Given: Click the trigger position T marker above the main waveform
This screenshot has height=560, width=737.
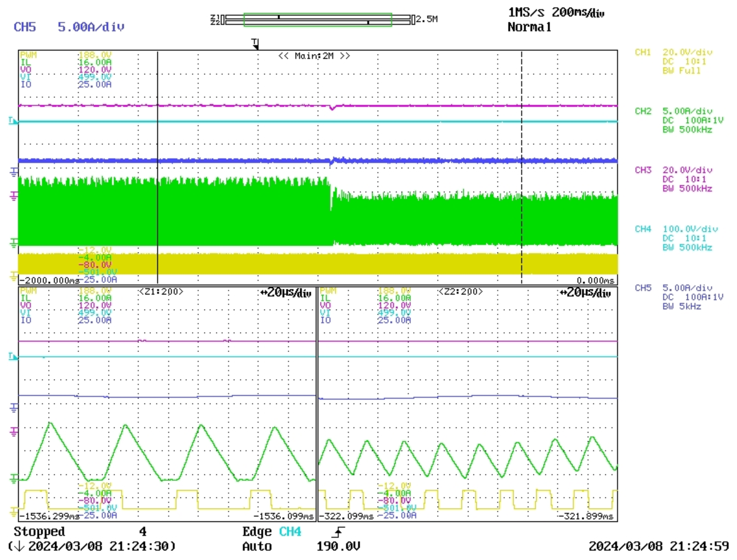Looking at the screenshot, I should click(255, 44).
